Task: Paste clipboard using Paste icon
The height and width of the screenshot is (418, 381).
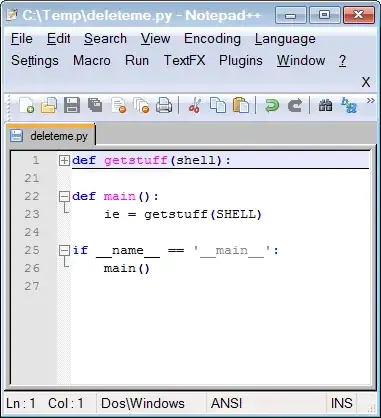Action: click(x=241, y=106)
